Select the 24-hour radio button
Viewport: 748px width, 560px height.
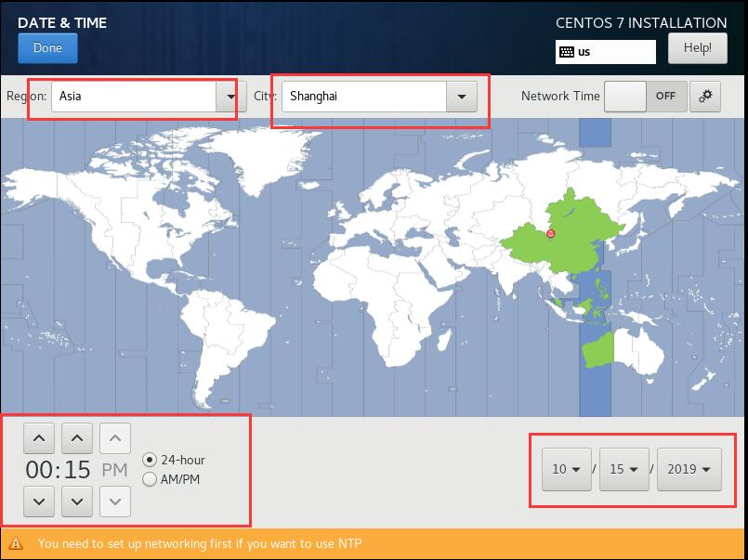[x=150, y=460]
